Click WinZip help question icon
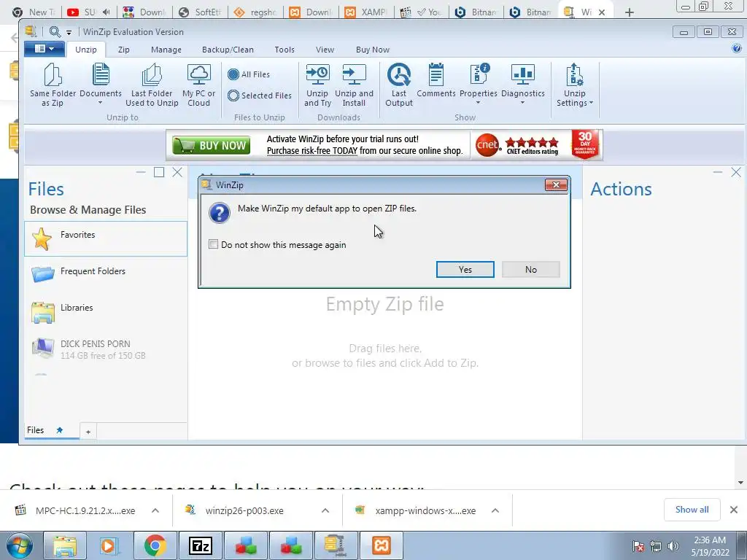 [x=737, y=49]
